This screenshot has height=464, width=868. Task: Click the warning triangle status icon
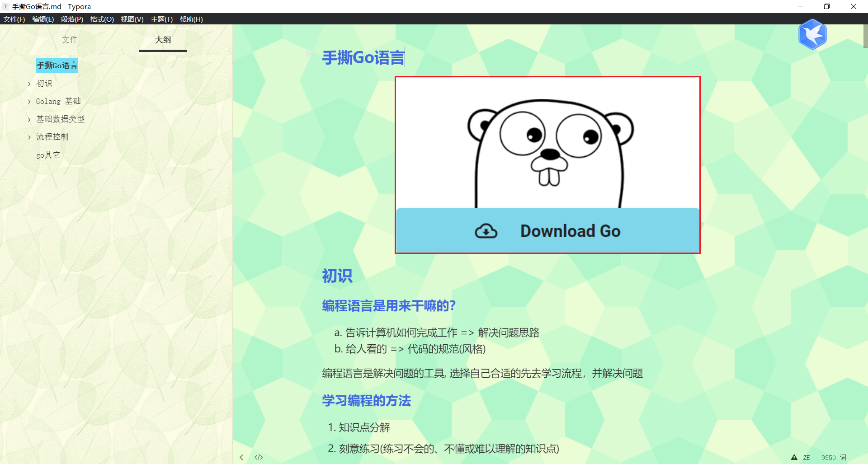794,457
